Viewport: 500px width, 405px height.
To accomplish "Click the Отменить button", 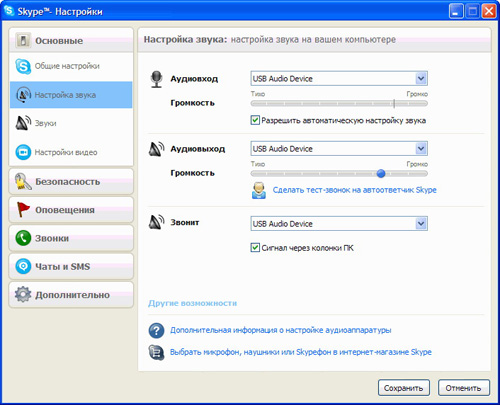I will [464, 388].
